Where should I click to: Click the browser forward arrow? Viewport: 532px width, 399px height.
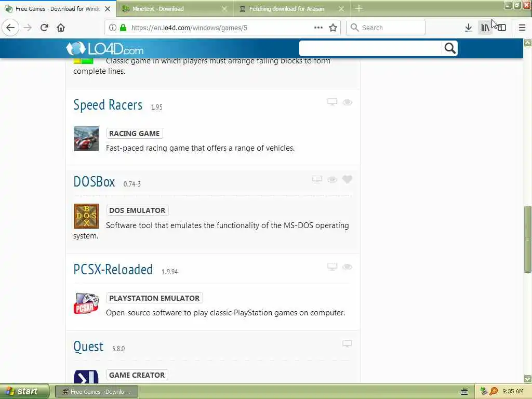28,28
